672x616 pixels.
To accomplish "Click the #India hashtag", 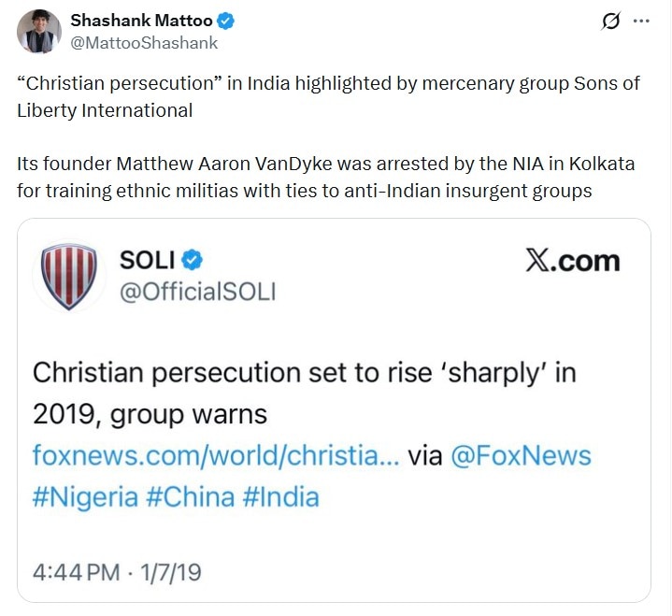I will (280, 495).
